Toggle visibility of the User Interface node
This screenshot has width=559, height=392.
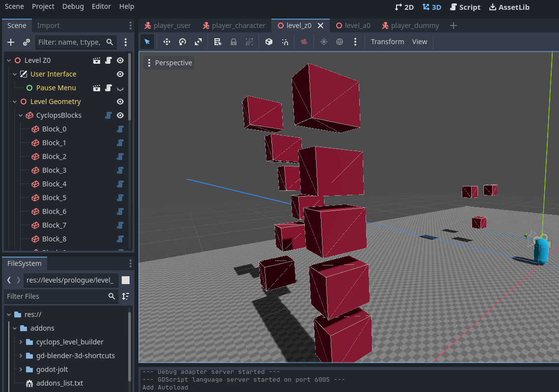click(120, 74)
